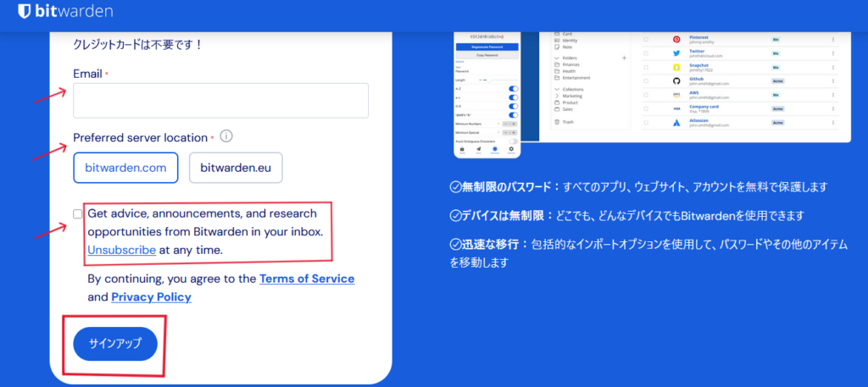Image resolution: width=868 pixels, height=387 pixels.
Task: Select the Product collection
Action: (570, 102)
